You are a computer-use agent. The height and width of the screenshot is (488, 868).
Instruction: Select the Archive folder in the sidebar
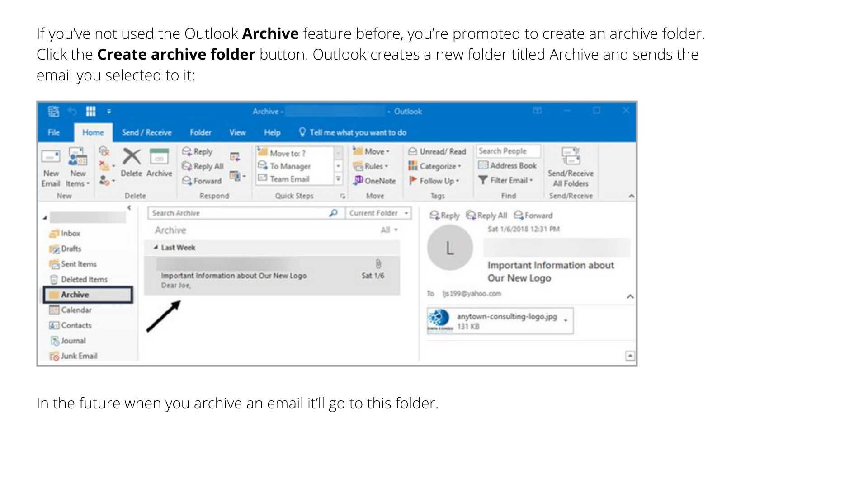coord(75,295)
